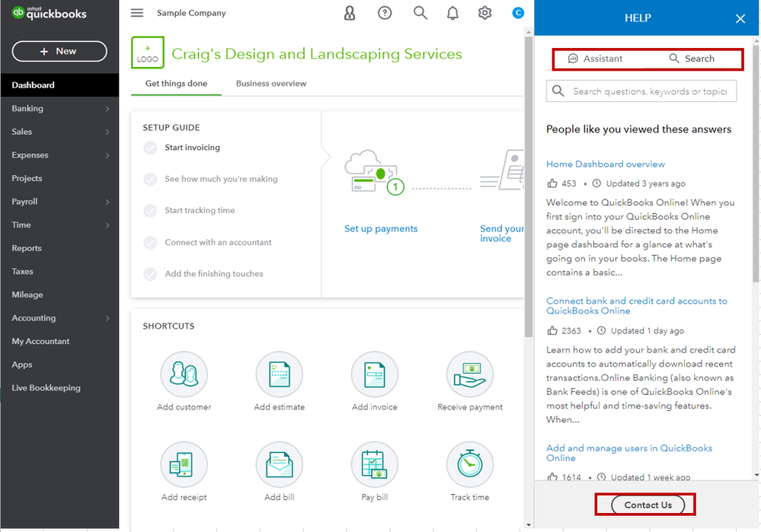
Task: Toggle Start invoicing checkmark
Action: point(151,148)
